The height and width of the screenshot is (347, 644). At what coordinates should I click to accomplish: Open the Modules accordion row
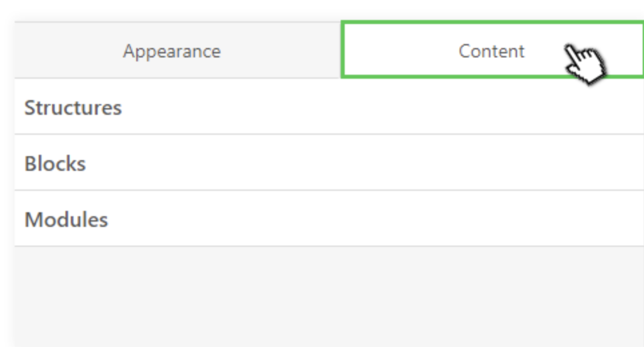[329, 219]
